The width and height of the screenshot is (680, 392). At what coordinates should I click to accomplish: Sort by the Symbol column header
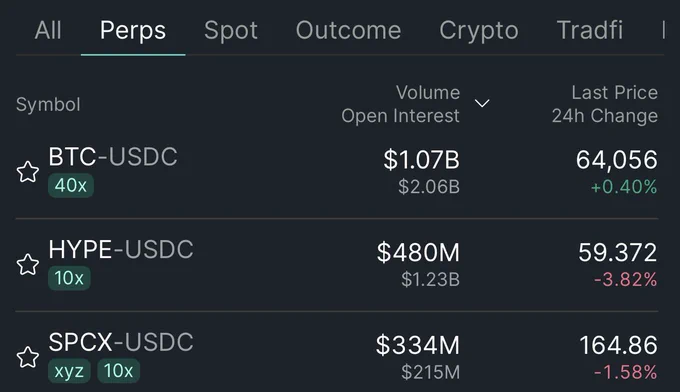coord(48,105)
